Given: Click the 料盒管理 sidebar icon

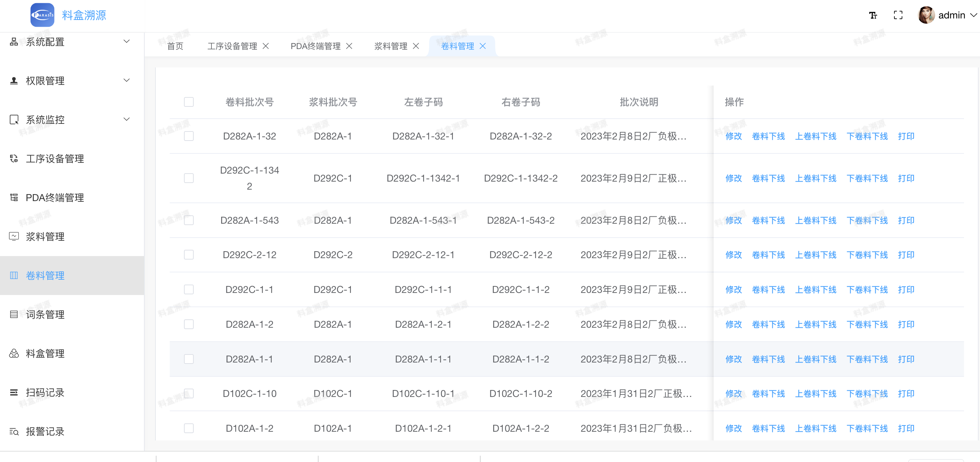Looking at the screenshot, I should pyautogui.click(x=14, y=353).
